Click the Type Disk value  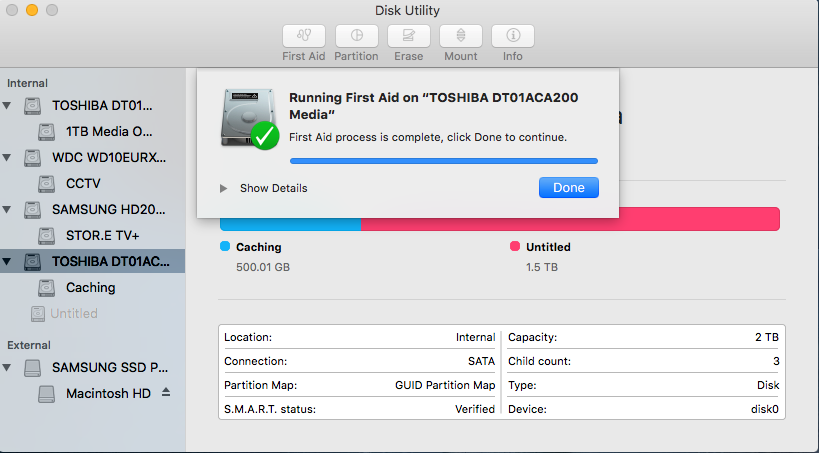click(x=768, y=385)
